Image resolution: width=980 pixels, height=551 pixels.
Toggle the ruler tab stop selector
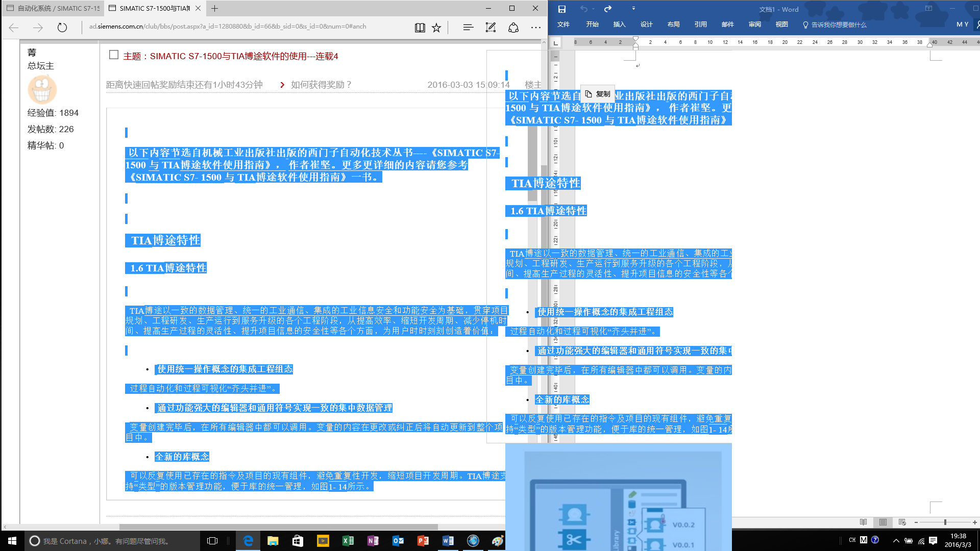(556, 43)
